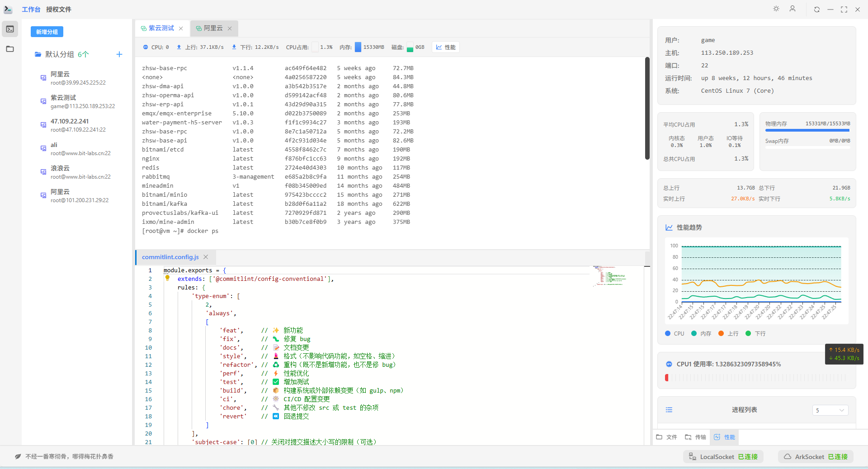Click the process list icon
868x469 pixels.
[669, 410]
